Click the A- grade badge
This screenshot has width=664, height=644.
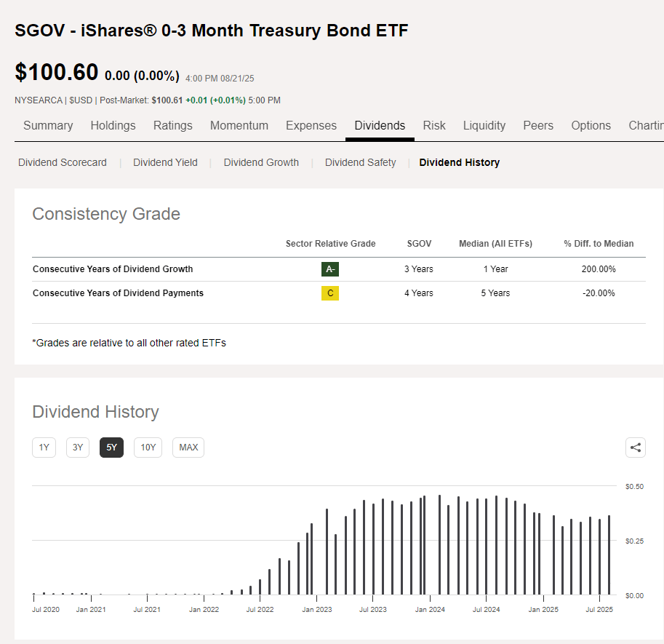(x=330, y=269)
